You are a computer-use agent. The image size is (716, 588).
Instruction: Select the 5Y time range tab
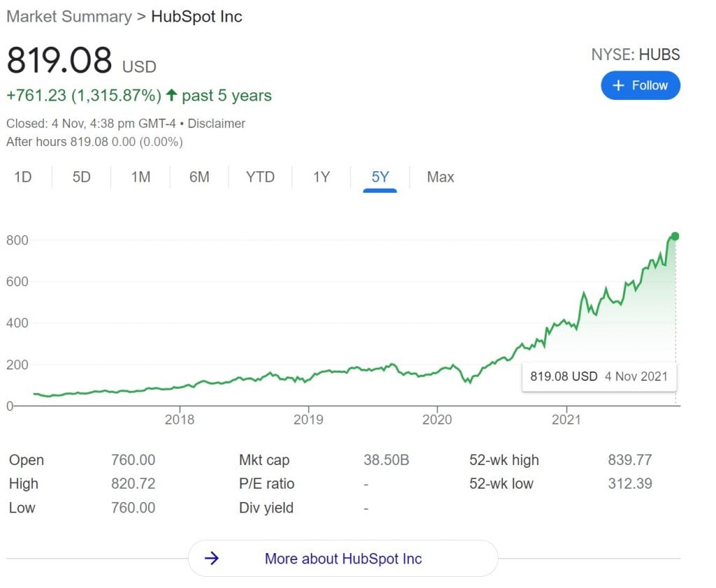(x=380, y=177)
